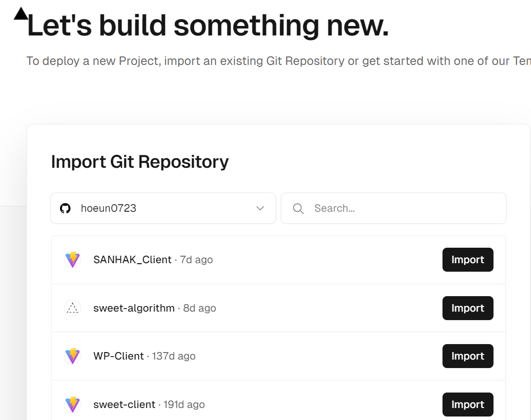Import the SANHAK_Client repository

point(467,260)
